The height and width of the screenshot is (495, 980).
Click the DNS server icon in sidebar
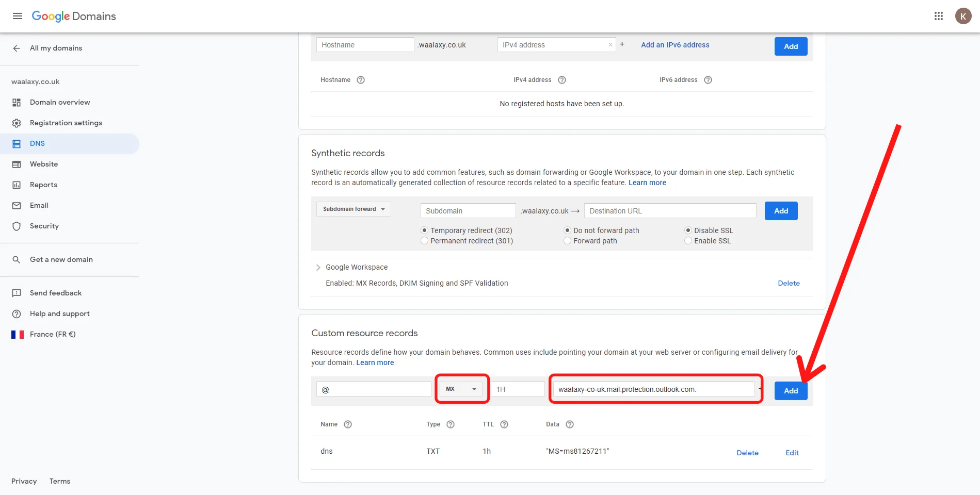(x=17, y=144)
